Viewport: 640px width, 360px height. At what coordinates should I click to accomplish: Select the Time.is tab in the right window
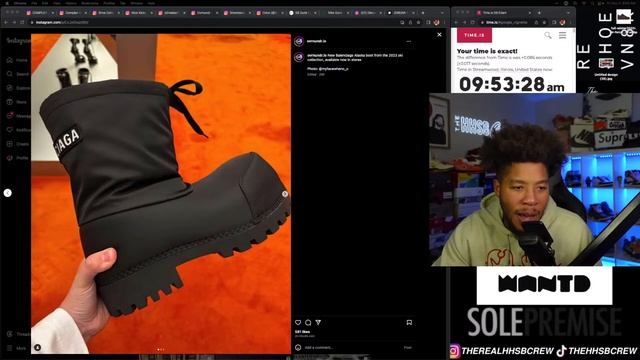(x=505, y=13)
